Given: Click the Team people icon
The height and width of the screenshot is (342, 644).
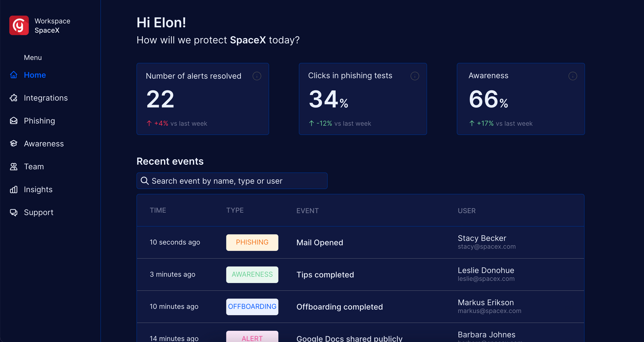Looking at the screenshot, I should tap(14, 167).
